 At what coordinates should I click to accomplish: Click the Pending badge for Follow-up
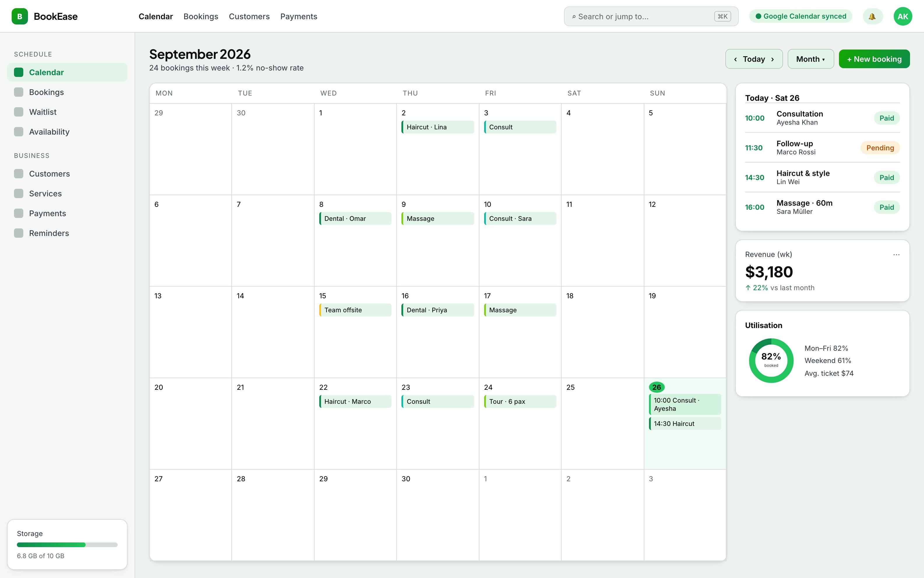880,148
